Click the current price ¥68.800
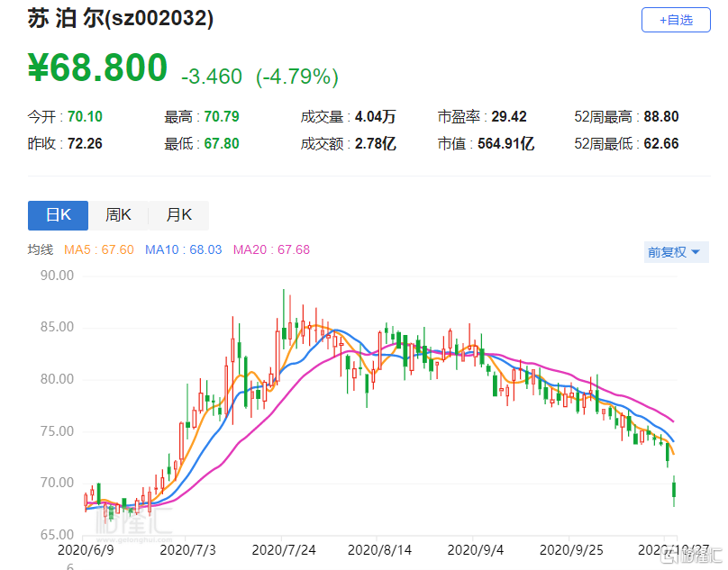The width and height of the screenshot is (728, 570). click(x=97, y=68)
